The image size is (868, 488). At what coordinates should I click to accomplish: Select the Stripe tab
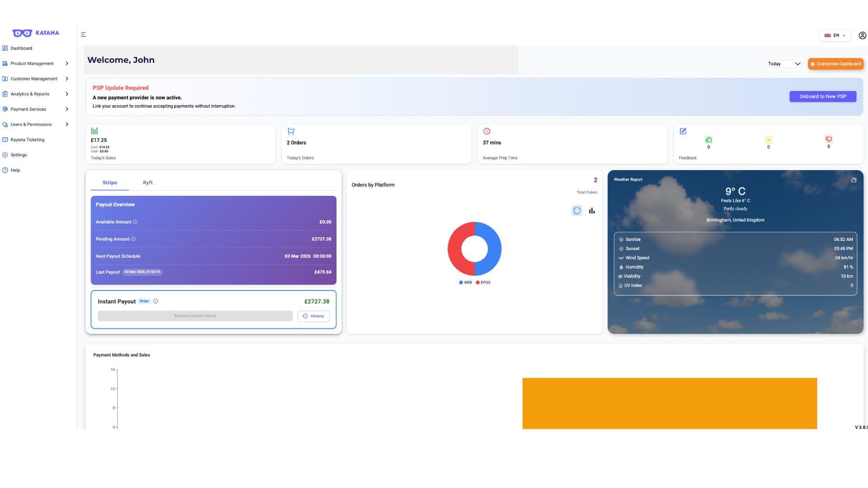tap(109, 183)
